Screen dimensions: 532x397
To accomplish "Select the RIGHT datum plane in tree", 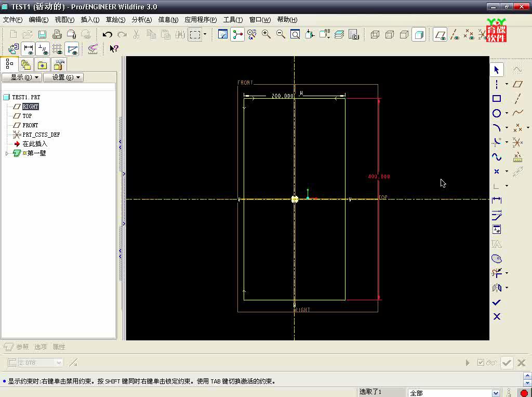I will 30,107.
